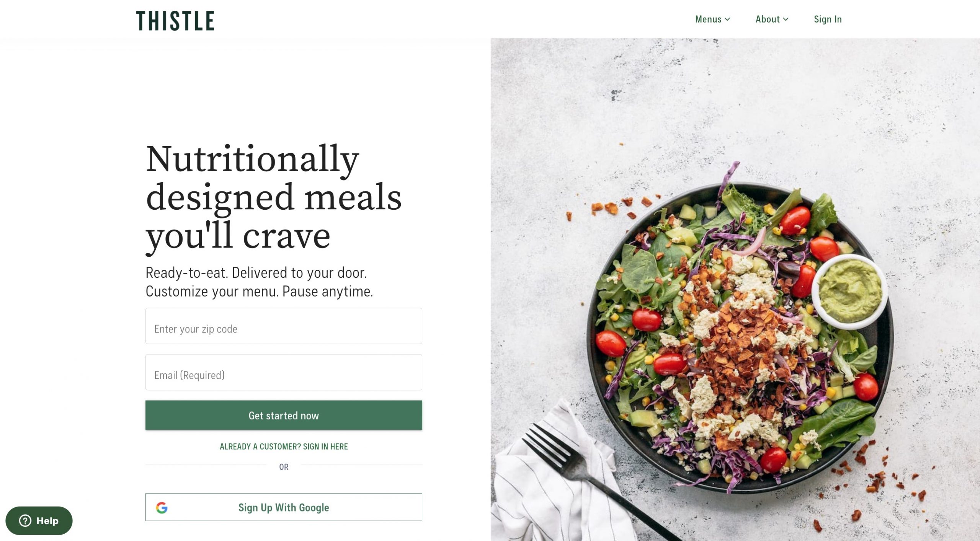The height and width of the screenshot is (541, 980).
Task: Click the salad bowl hero image
Action: (735, 290)
